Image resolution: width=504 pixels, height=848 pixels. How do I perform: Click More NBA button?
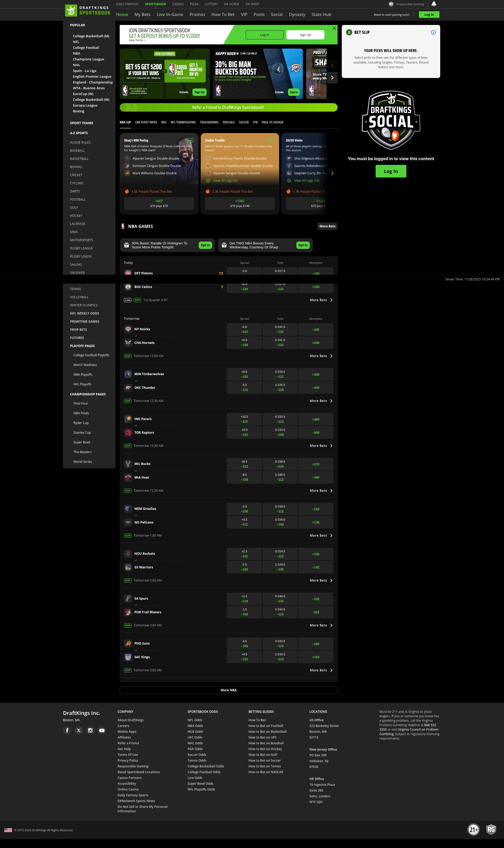click(x=228, y=690)
